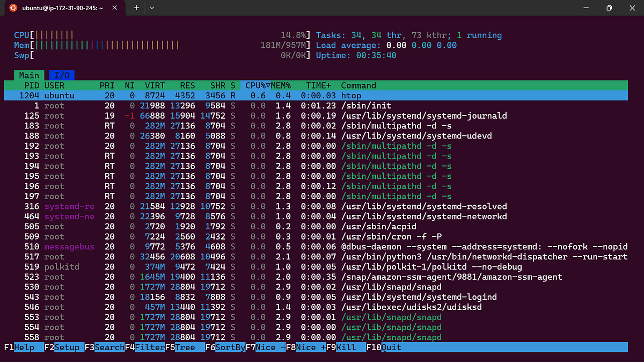Increase priority with F8 Nice +
The width and height of the screenshot is (644, 362).
tap(306, 347)
